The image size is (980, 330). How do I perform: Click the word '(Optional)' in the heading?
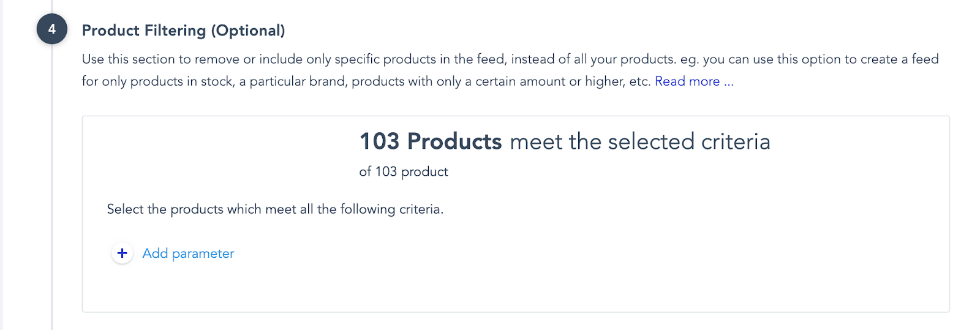248,31
